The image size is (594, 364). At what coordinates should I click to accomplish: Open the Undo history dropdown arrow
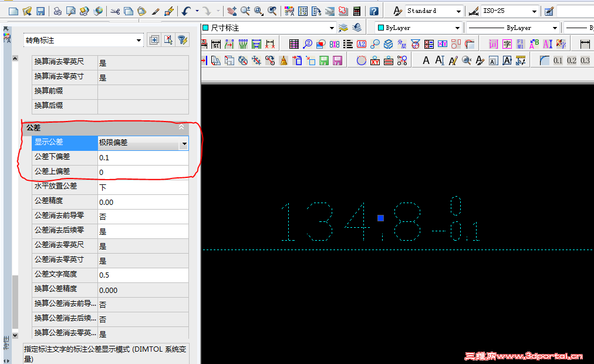(197, 11)
